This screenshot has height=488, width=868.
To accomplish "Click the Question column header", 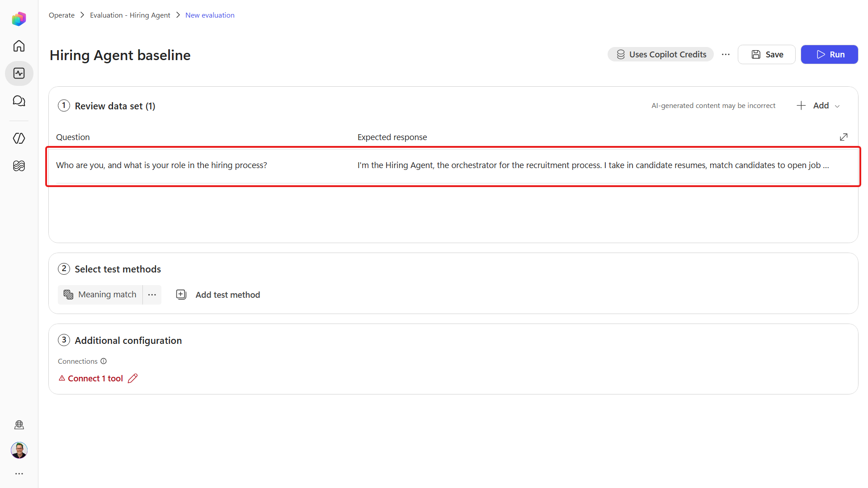I will click(x=73, y=137).
